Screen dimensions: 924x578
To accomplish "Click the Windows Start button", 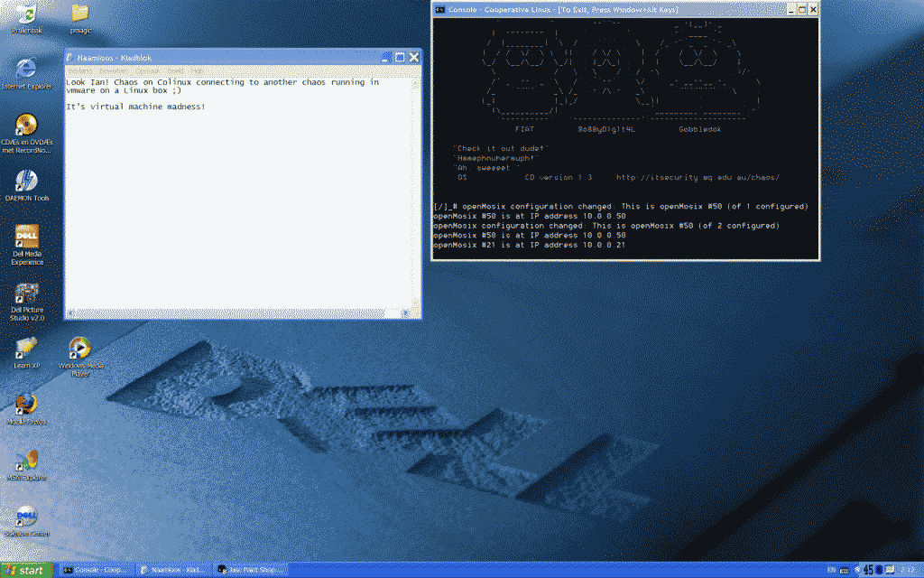I will point(25,570).
